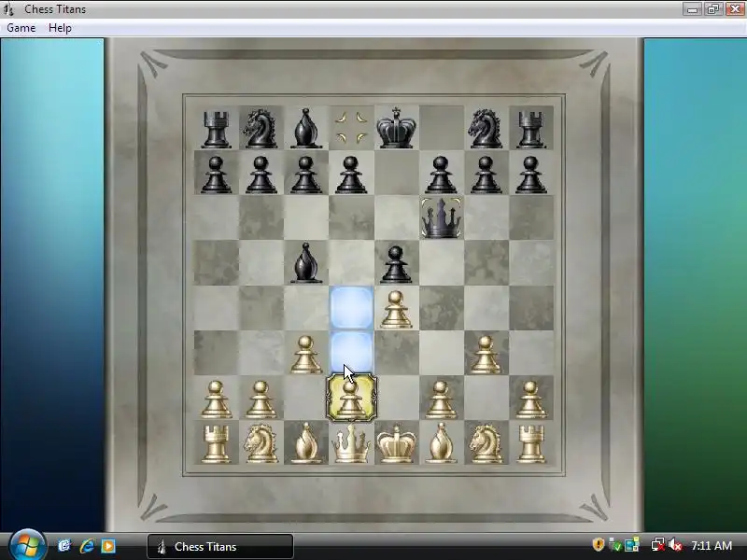Select the white rook on a1
The height and width of the screenshot is (560, 747).
click(216, 444)
